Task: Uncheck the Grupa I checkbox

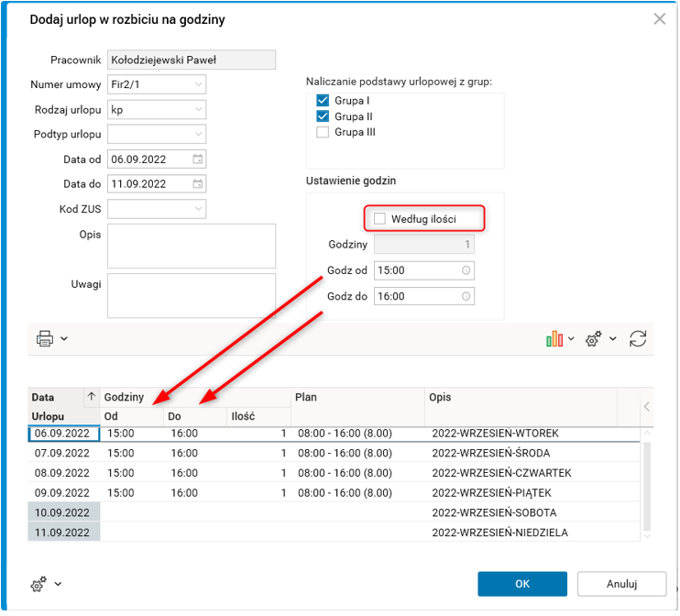Action: click(323, 101)
